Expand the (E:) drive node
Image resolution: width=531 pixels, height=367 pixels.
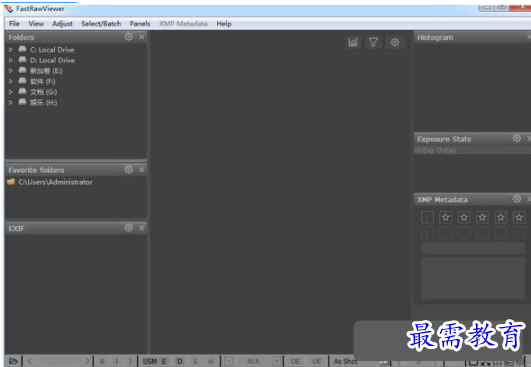point(11,71)
